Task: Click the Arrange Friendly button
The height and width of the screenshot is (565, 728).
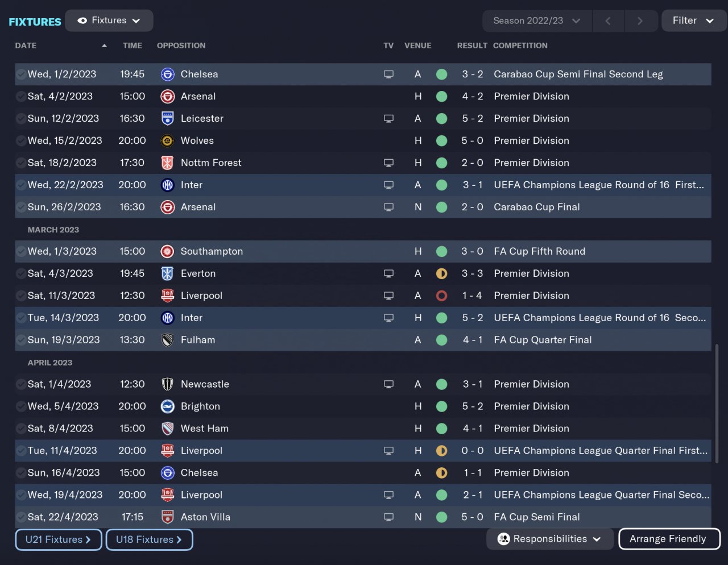Action: (x=669, y=539)
